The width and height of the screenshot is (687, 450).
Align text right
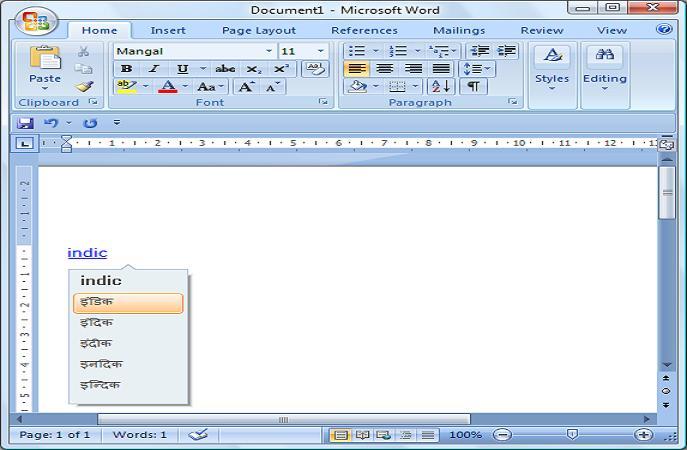coord(413,69)
